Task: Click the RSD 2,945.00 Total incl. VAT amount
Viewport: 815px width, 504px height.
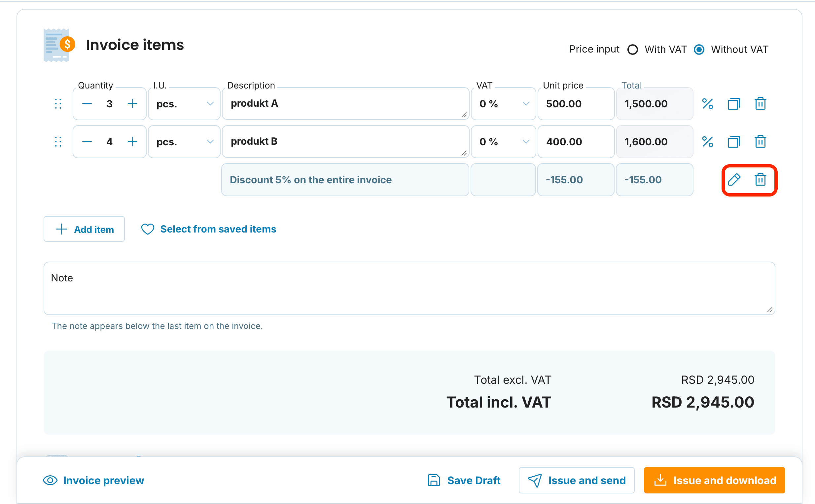Action: tap(702, 402)
